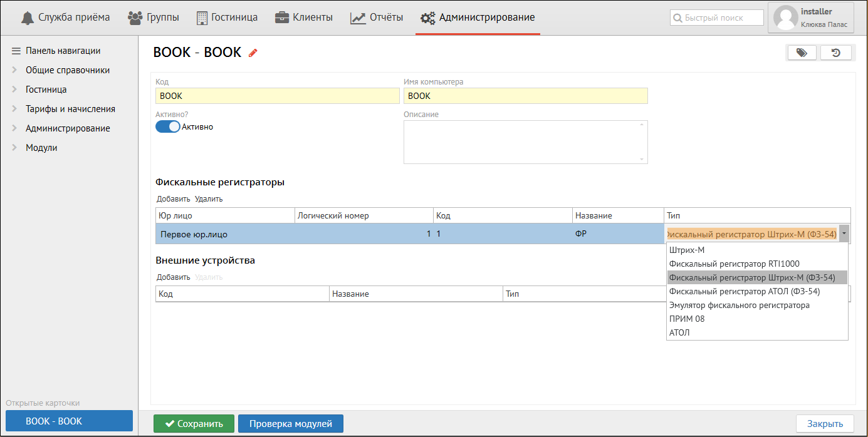Toggle the Активно switch off
The image size is (868, 437).
pyautogui.click(x=167, y=127)
